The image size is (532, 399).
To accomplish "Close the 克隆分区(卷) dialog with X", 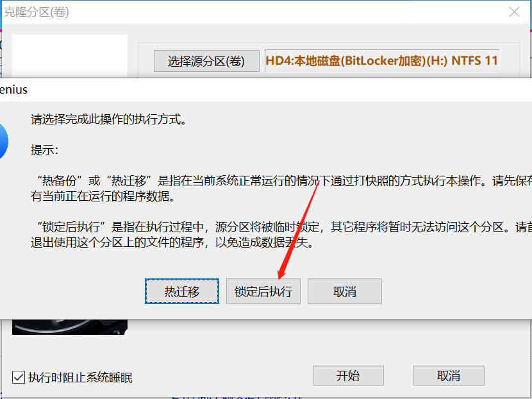I will point(514,12).
